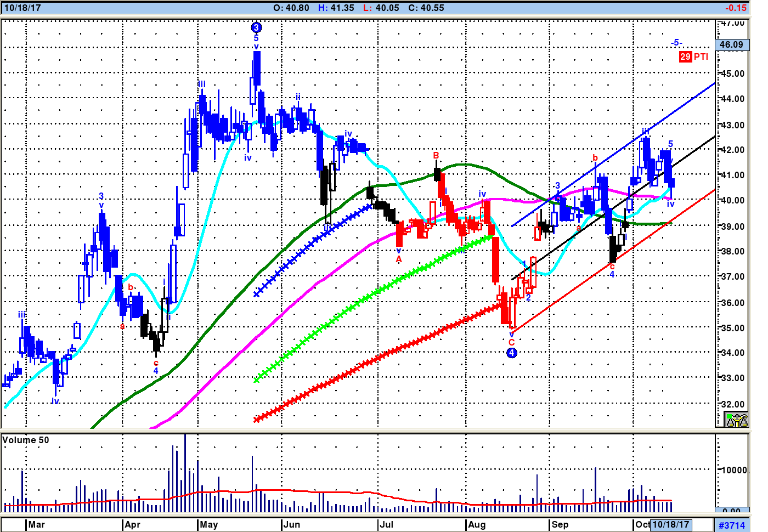The height and width of the screenshot is (532, 768).
Task: Click the #3714 label in bottom corner
Action: point(732,525)
